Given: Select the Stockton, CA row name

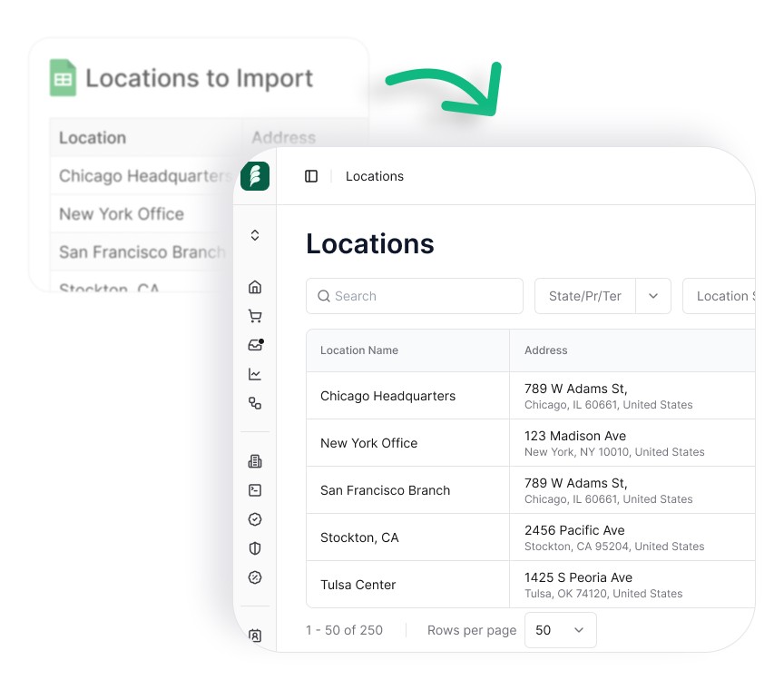Looking at the screenshot, I should 359,537.
